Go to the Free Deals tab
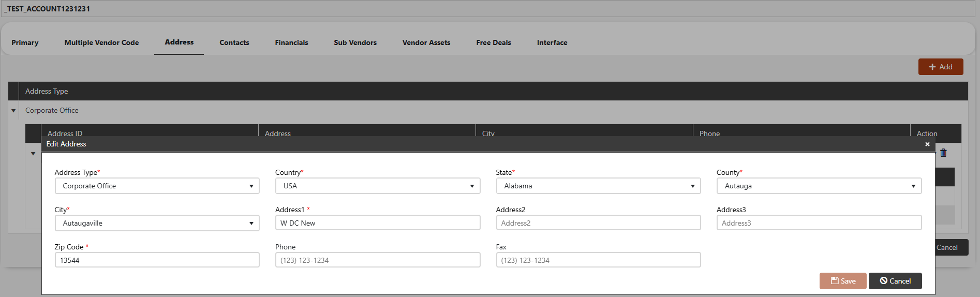 click(494, 42)
